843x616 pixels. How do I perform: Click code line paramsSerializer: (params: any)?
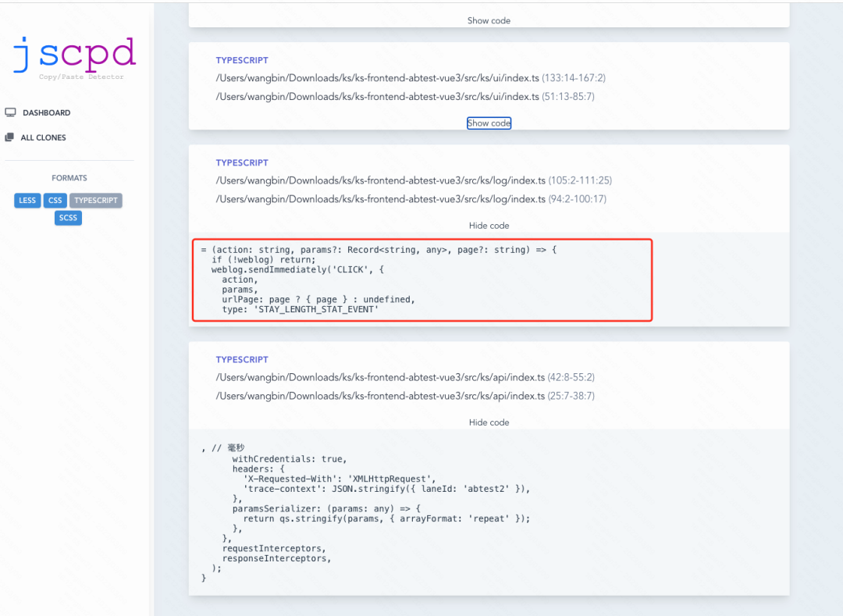point(326,508)
